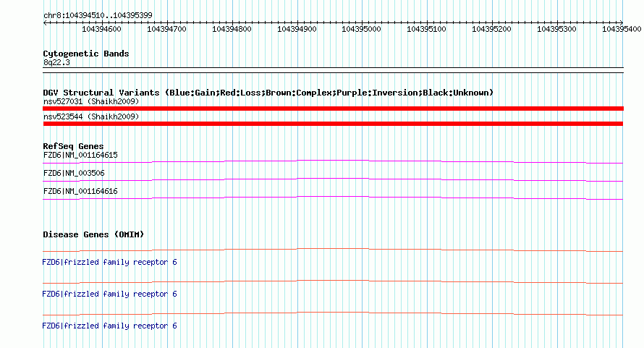
Task: Click ruler position 104394800
Action: pyautogui.click(x=232, y=29)
